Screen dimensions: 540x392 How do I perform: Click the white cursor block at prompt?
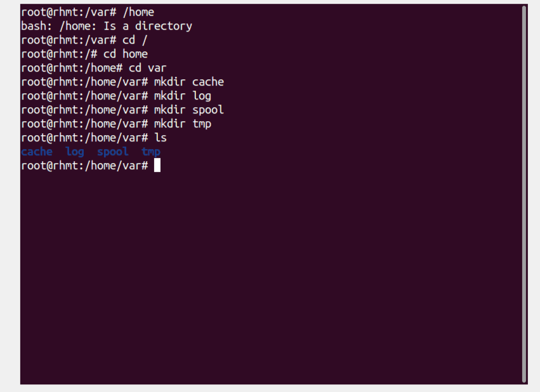point(157,165)
